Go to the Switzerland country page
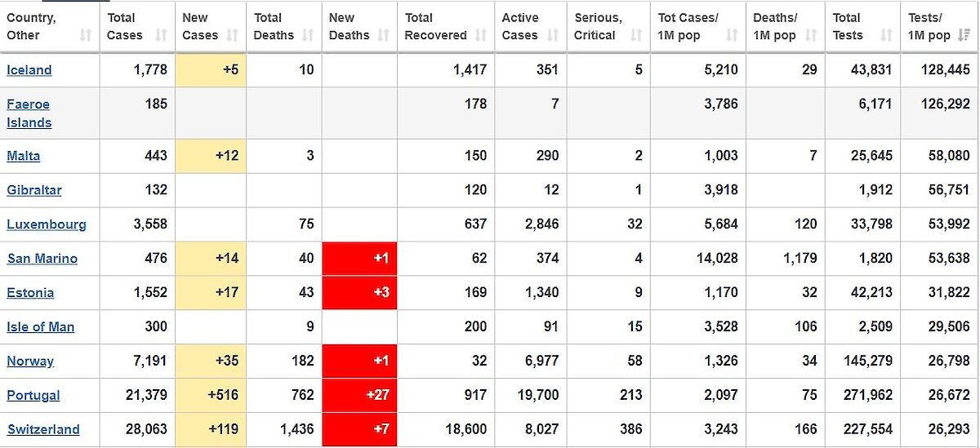This screenshot has height=448, width=980. [43, 430]
